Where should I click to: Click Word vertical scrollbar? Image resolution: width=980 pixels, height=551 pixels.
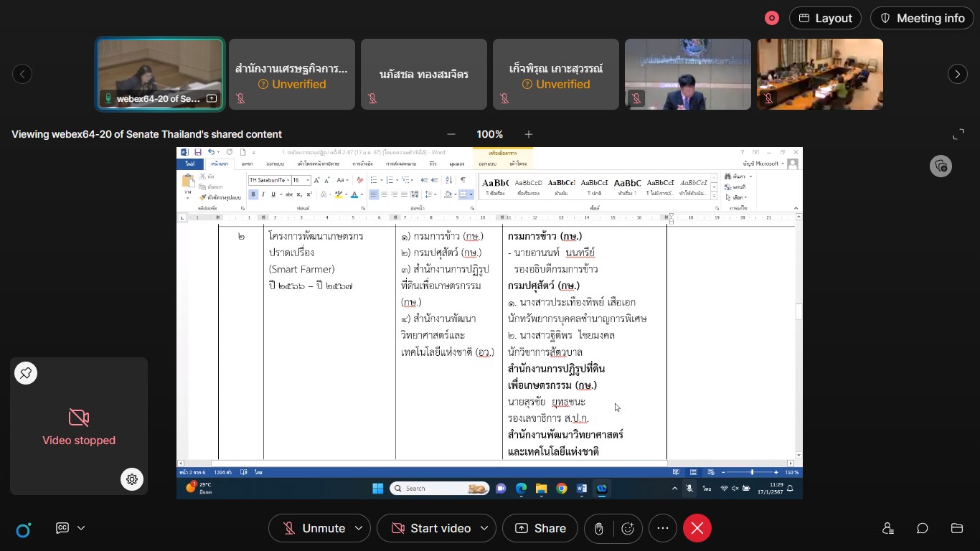coord(799,337)
